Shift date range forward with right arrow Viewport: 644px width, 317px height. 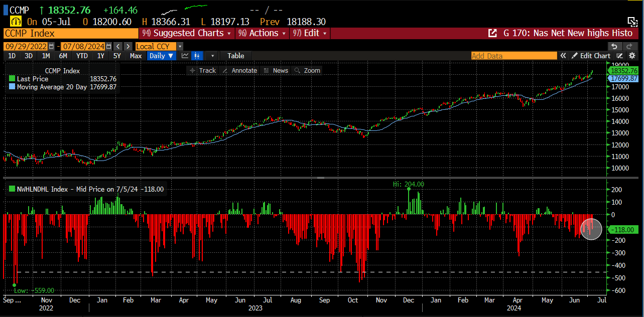tap(127, 46)
